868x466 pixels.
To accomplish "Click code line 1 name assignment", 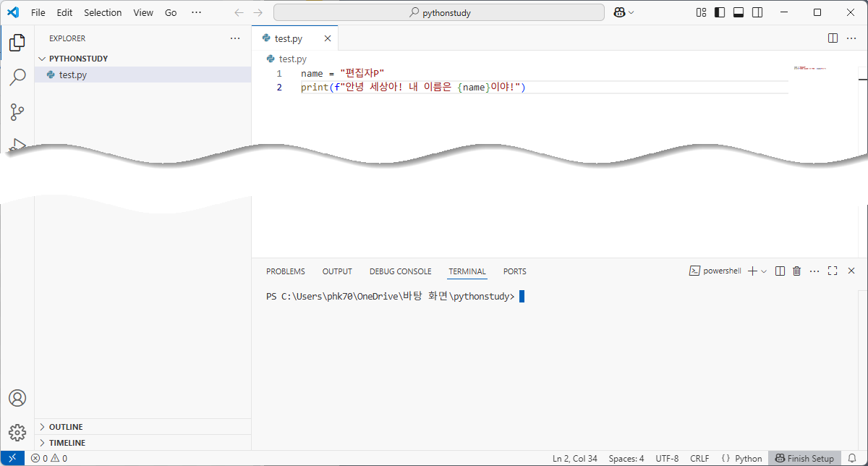I will click(342, 74).
